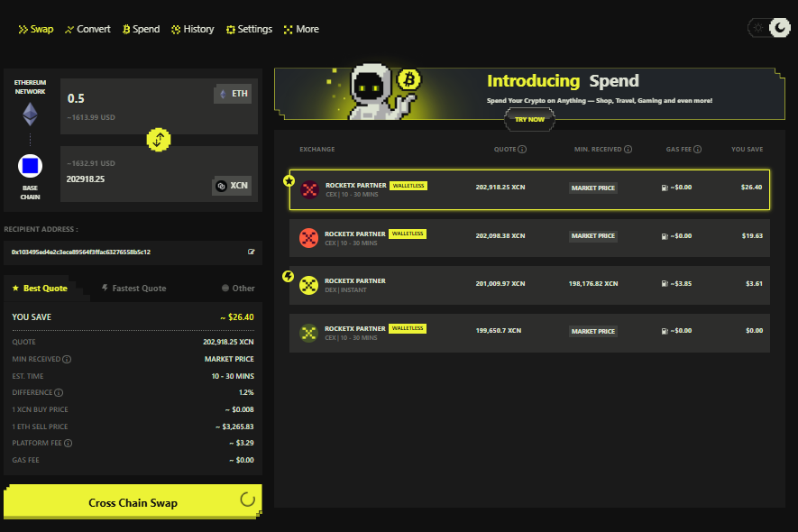798x532 pixels.
Task: Click the yellow swap direction arrows icon
Action: (160, 140)
